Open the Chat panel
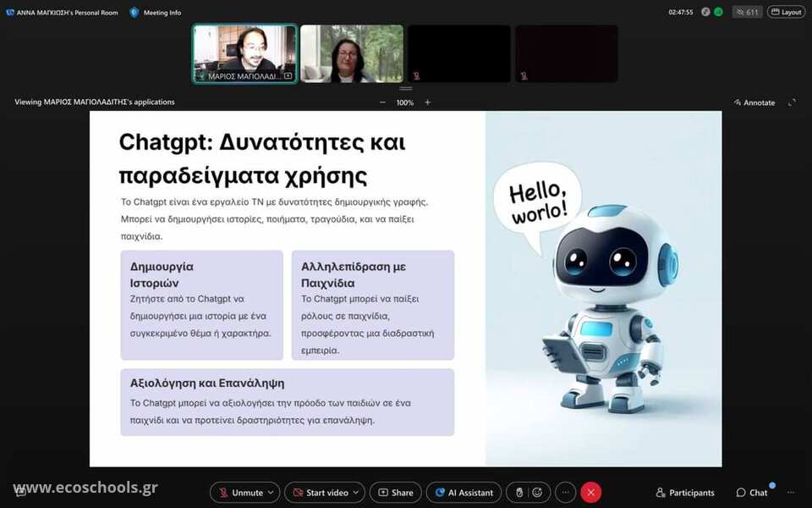 pos(752,493)
